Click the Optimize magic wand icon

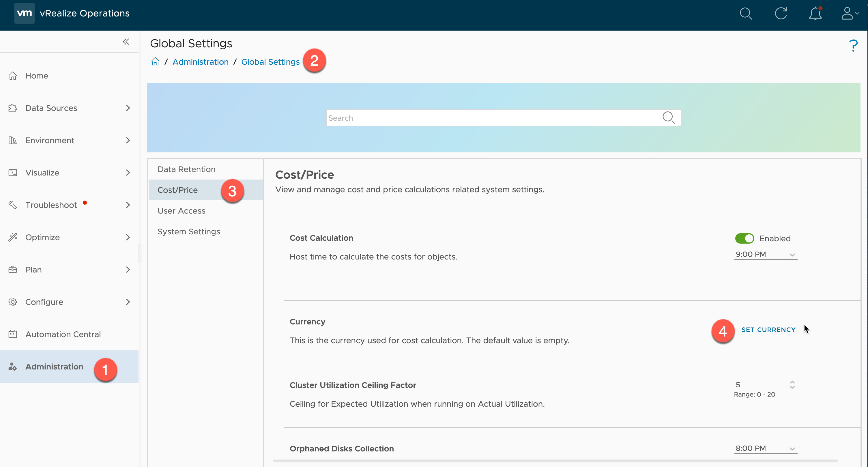[x=13, y=238]
